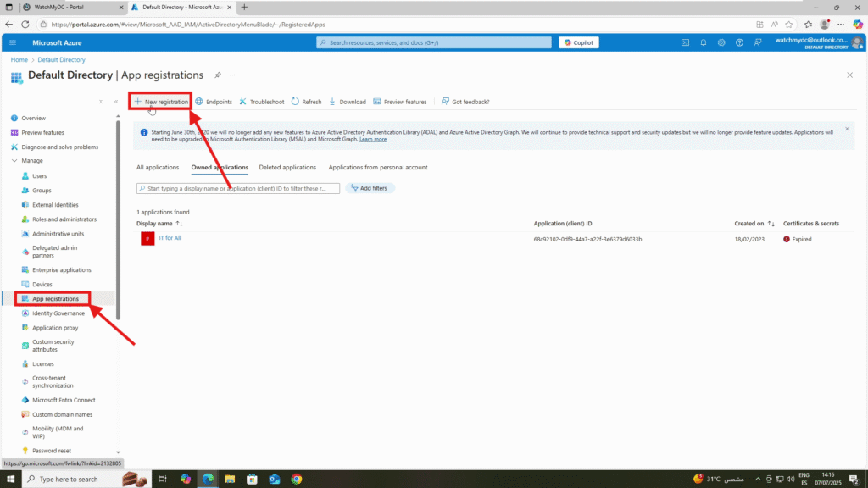Close the App registrations blade
This screenshot has width=868, height=488.
click(x=849, y=75)
